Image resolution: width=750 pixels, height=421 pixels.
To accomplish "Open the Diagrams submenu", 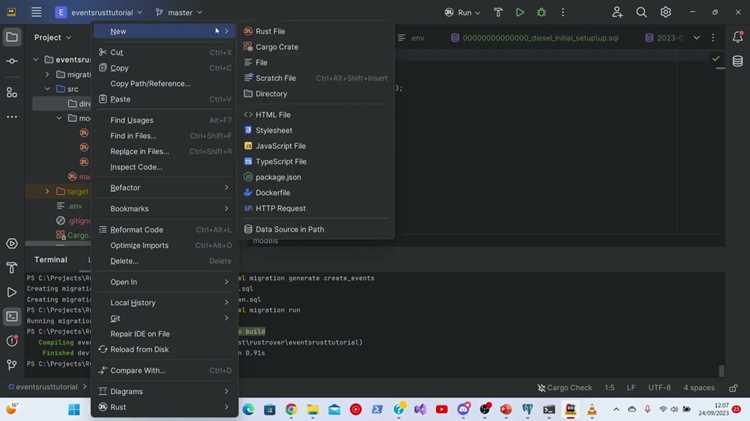I will (x=165, y=391).
